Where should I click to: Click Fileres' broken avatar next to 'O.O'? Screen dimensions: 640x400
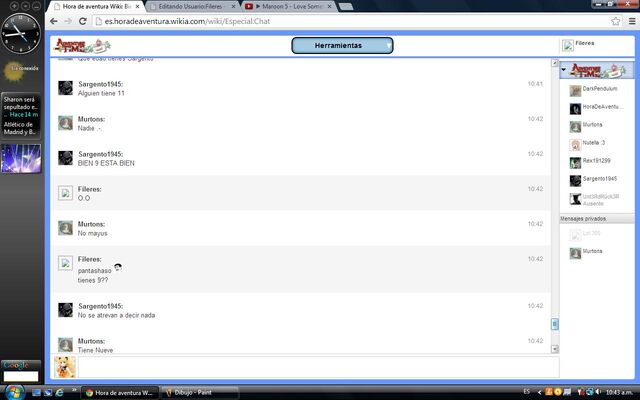click(65, 193)
